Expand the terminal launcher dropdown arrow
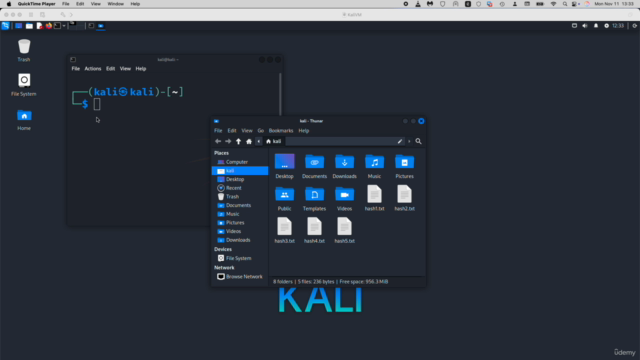Viewport: 640px width, 360px height. pyautogui.click(x=64, y=26)
